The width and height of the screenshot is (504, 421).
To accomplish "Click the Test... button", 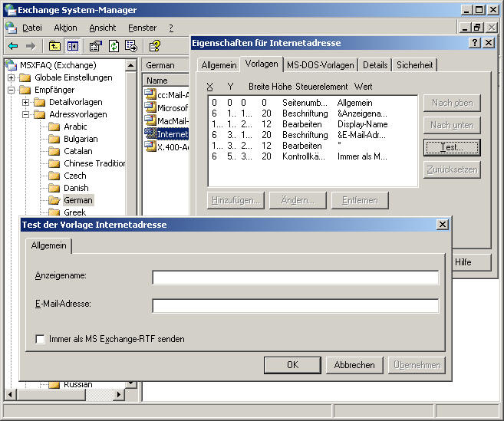I will 452,147.
